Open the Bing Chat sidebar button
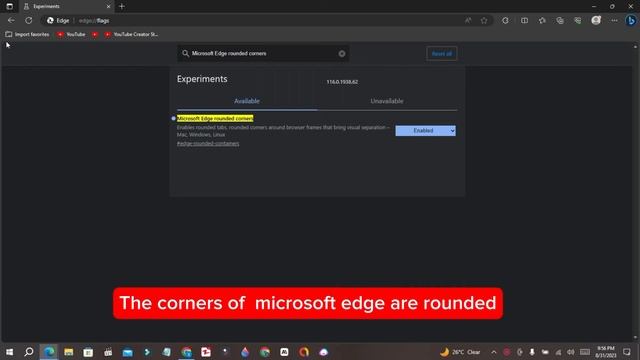 (x=631, y=20)
